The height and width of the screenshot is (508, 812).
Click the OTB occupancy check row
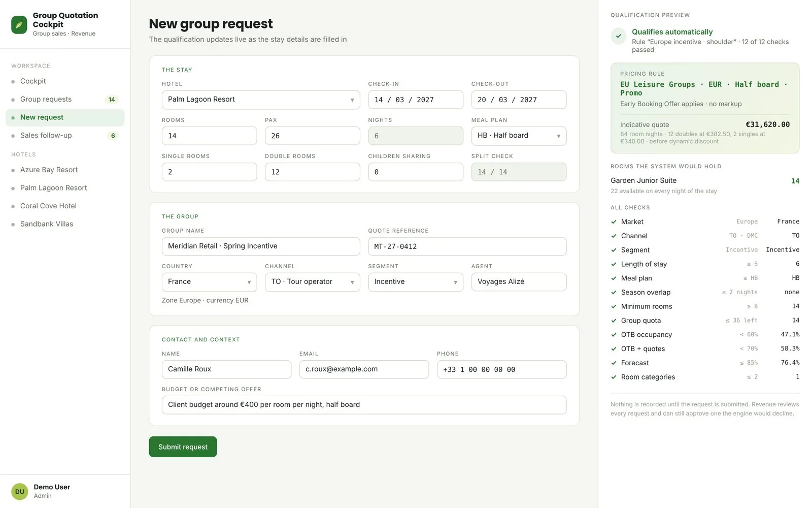pyautogui.click(x=705, y=335)
